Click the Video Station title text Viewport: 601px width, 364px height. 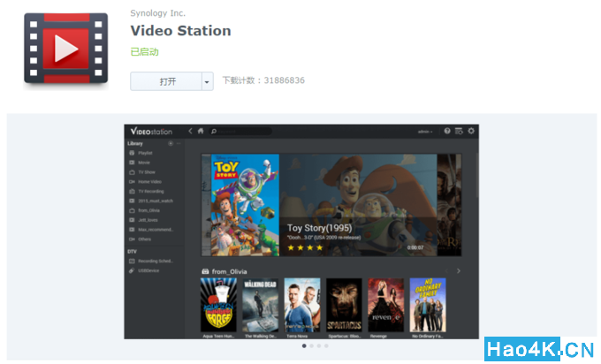click(x=180, y=31)
